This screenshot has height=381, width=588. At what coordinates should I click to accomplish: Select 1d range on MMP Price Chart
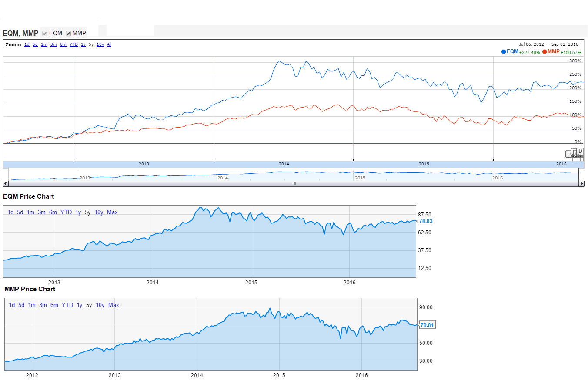(12, 305)
